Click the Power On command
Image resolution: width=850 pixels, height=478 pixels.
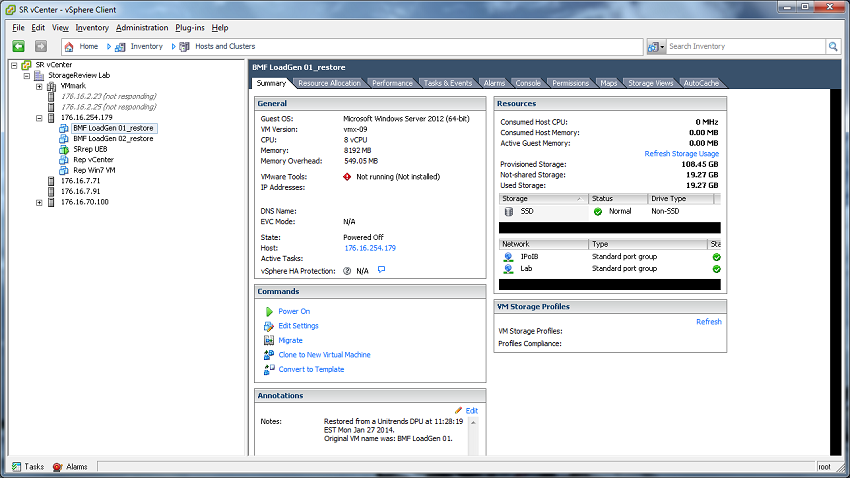pyautogui.click(x=294, y=312)
